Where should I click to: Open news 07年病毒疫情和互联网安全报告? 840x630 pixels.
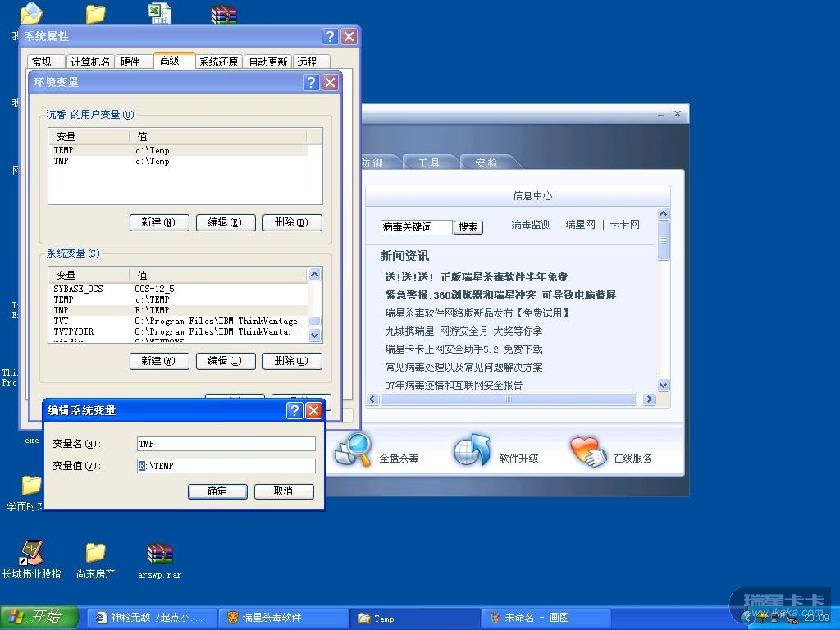coord(454,386)
